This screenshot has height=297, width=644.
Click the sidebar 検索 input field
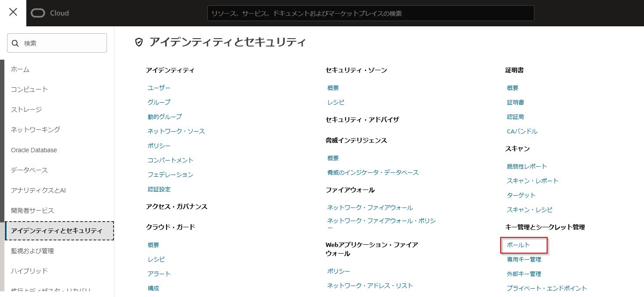[61, 43]
